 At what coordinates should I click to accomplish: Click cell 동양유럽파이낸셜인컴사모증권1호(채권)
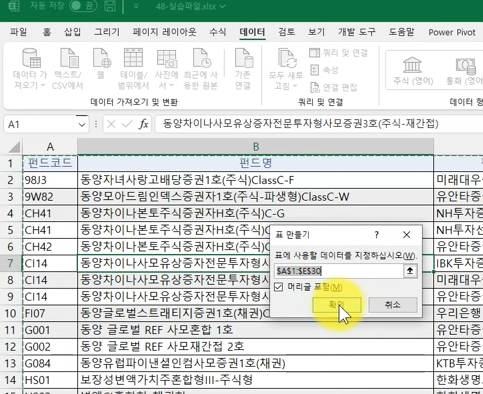256,363
